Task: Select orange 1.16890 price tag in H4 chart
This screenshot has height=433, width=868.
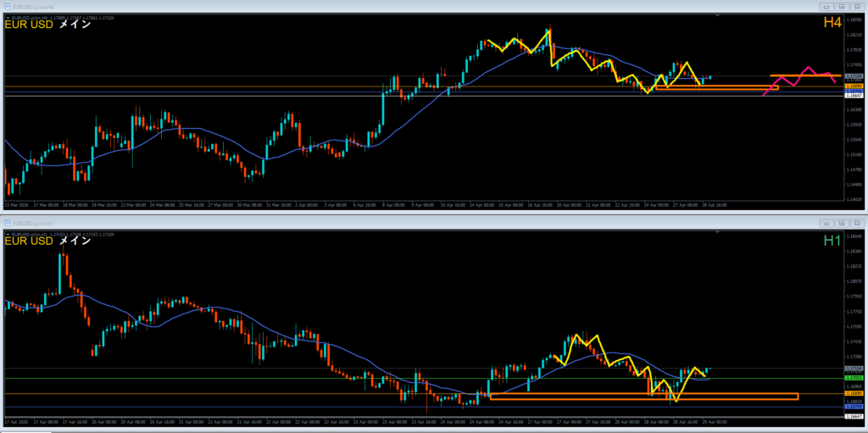Action: click(x=853, y=86)
